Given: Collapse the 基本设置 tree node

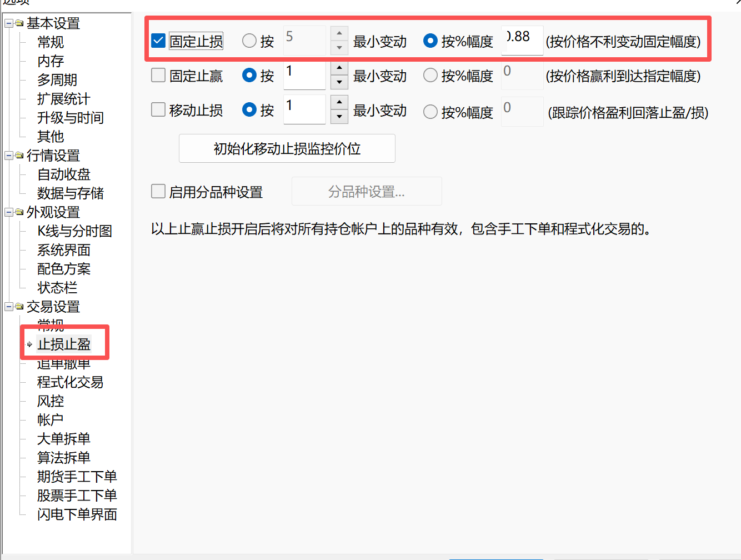Looking at the screenshot, I should point(9,23).
